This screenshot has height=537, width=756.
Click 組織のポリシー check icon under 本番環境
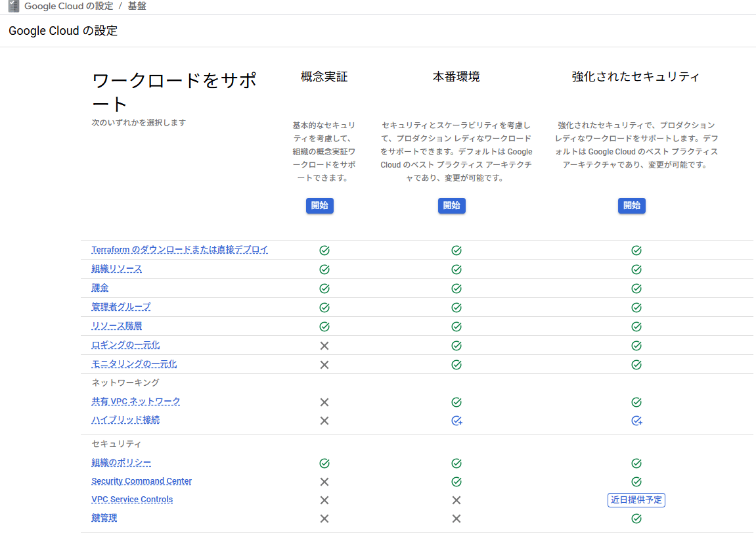[x=456, y=463]
